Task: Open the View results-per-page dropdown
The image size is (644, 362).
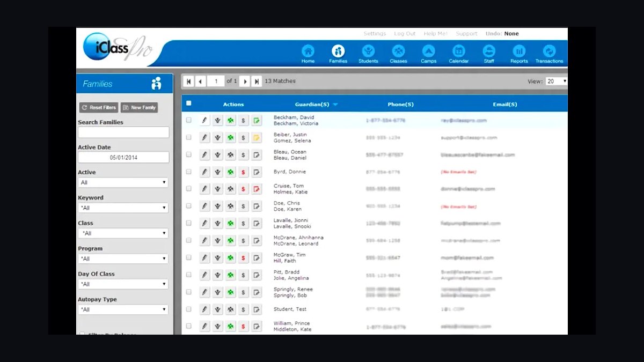Action: tap(557, 82)
